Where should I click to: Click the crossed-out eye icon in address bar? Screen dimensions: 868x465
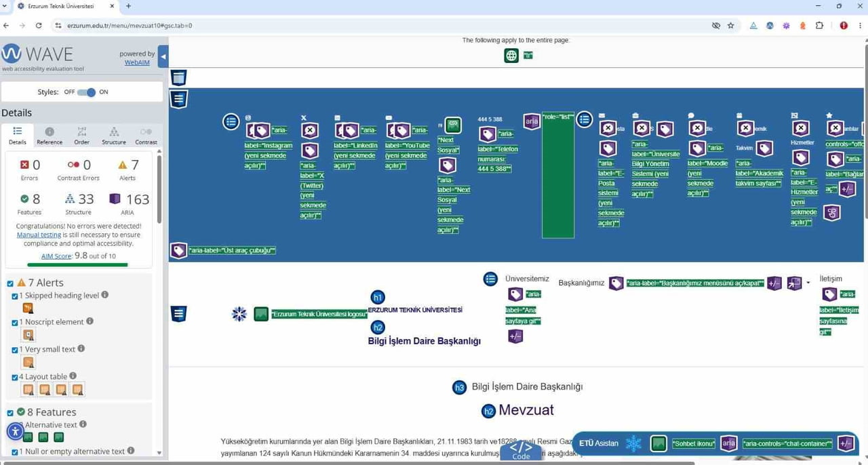(x=715, y=26)
